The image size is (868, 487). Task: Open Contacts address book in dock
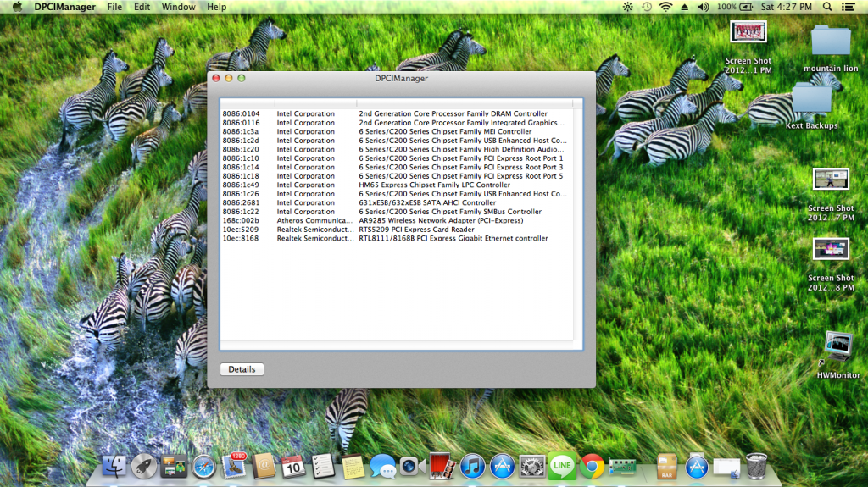pos(264,466)
